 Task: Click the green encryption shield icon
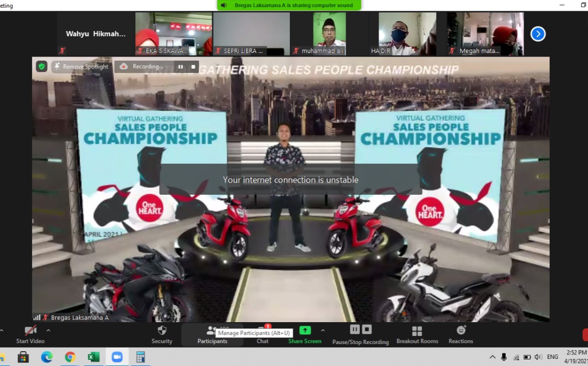pos(41,66)
